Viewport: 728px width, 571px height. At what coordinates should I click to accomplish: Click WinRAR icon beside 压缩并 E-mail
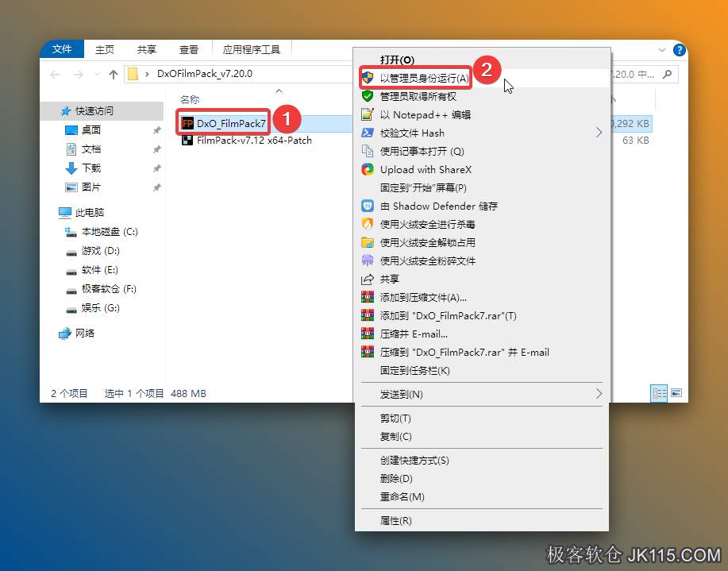[x=368, y=334]
